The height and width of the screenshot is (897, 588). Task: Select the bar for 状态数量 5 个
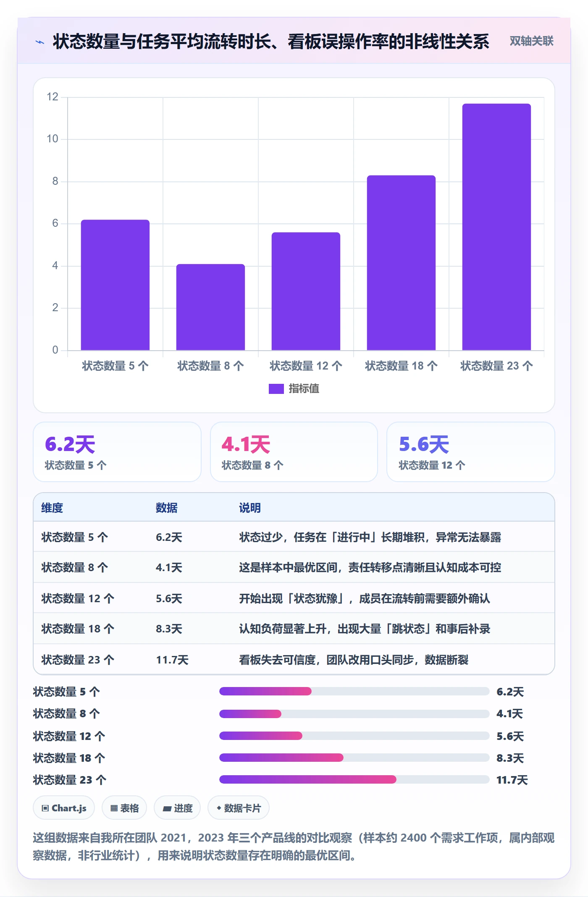click(x=115, y=285)
